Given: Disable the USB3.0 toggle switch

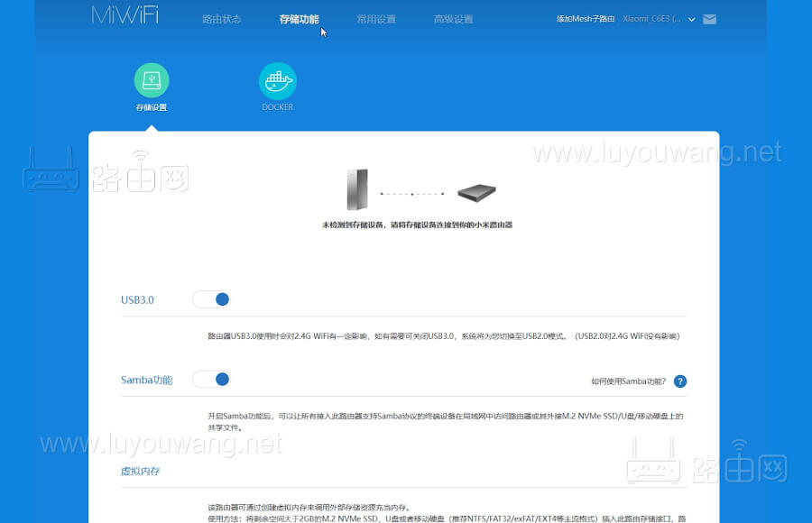Looking at the screenshot, I should 211,298.
